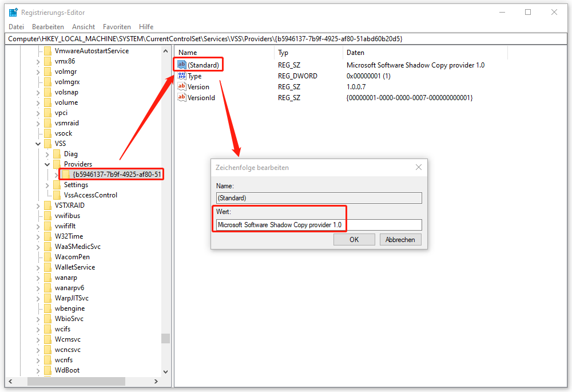Click the WbioSrvc folder icon
This screenshot has width=572, height=392.
point(48,319)
